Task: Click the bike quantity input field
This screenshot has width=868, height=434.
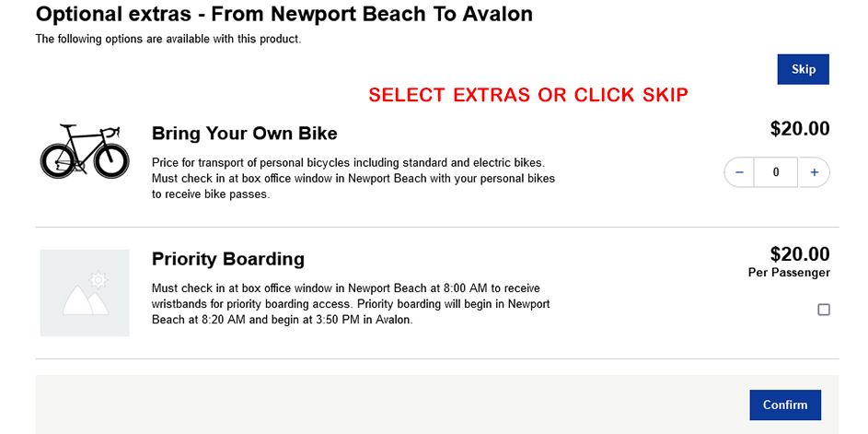Action: tap(776, 172)
